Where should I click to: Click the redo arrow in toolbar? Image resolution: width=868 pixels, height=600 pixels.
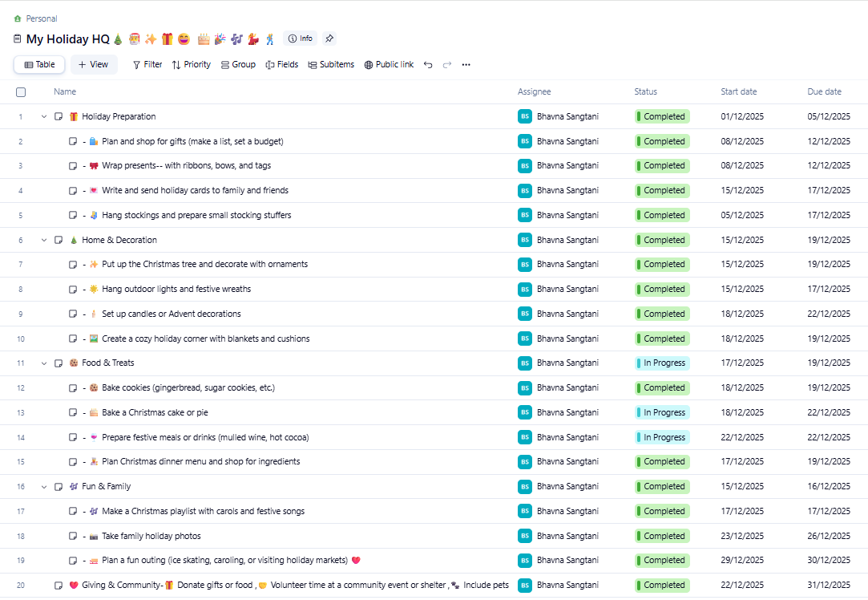coord(447,65)
